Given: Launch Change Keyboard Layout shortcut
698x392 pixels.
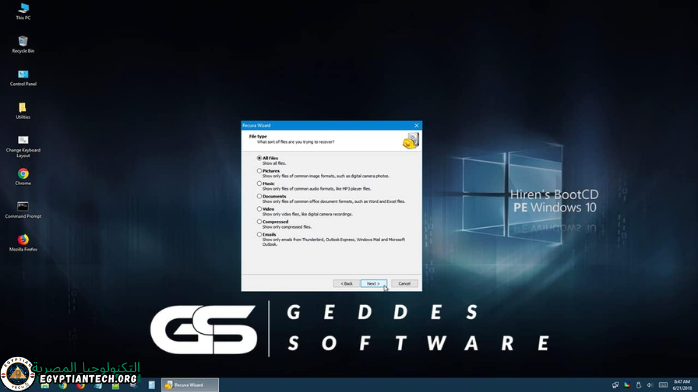Looking at the screenshot, I should 23,146.
